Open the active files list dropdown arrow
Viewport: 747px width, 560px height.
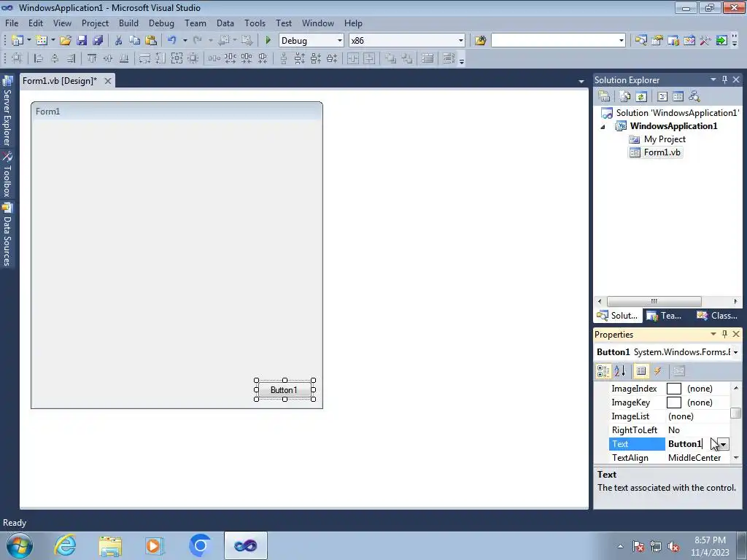click(581, 82)
